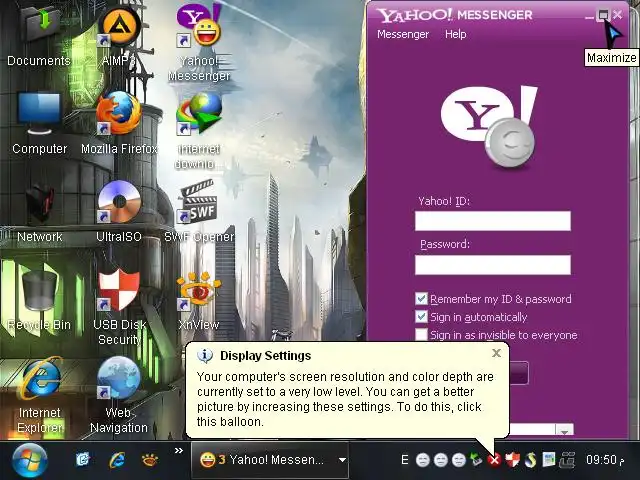Open the dropdown at bottom of Yahoo Messenger
640x480 pixels.
point(565,431)
